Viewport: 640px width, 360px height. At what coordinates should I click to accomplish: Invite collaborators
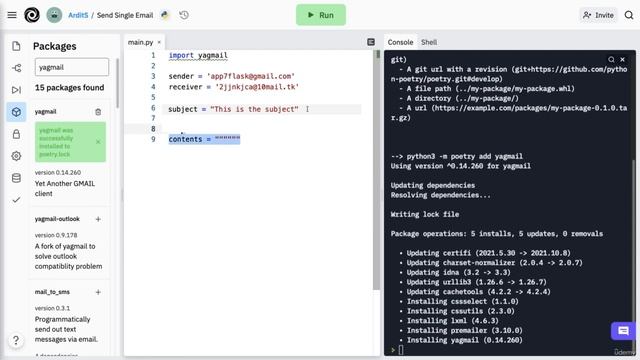click(x=598, y=15)
